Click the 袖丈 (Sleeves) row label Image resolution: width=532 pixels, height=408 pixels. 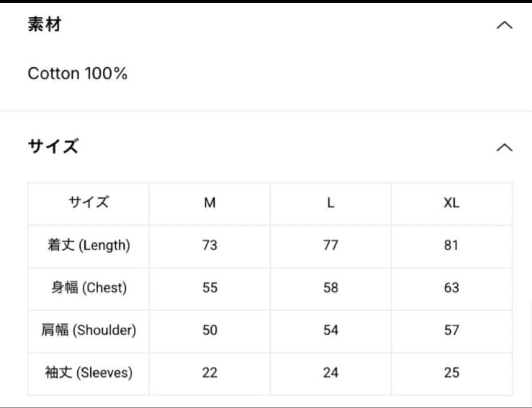89,373
